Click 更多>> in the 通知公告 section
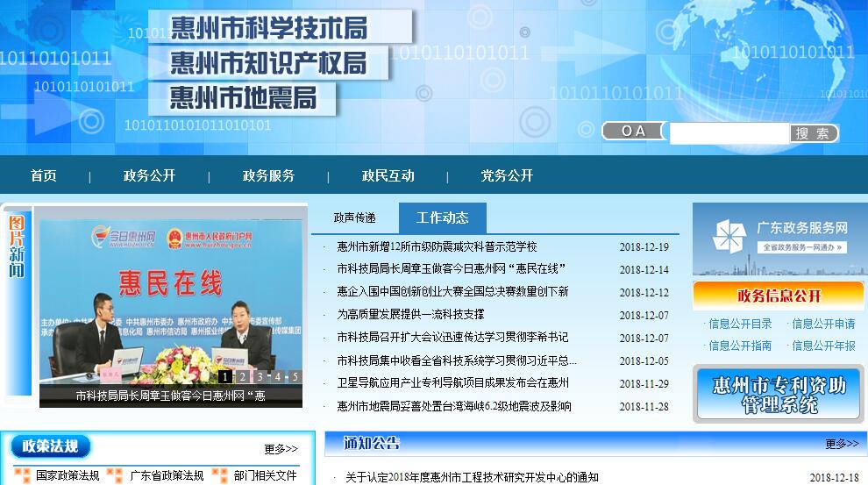The image size is (868, 485). click(x=842, y=444)
